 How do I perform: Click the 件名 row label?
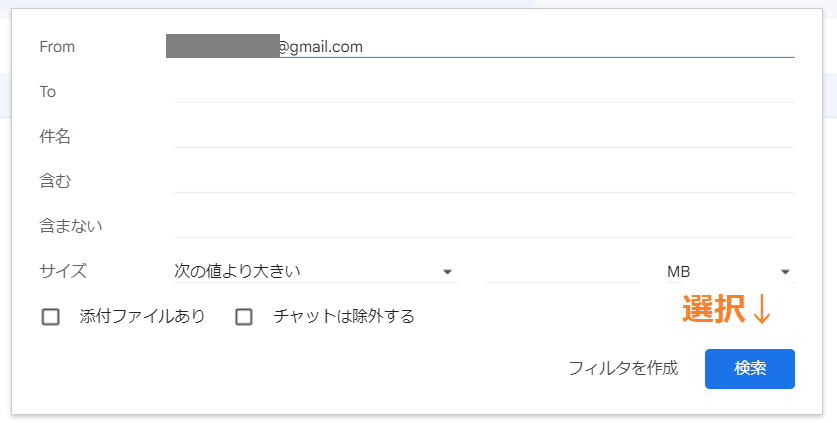(x=55, y=136)
